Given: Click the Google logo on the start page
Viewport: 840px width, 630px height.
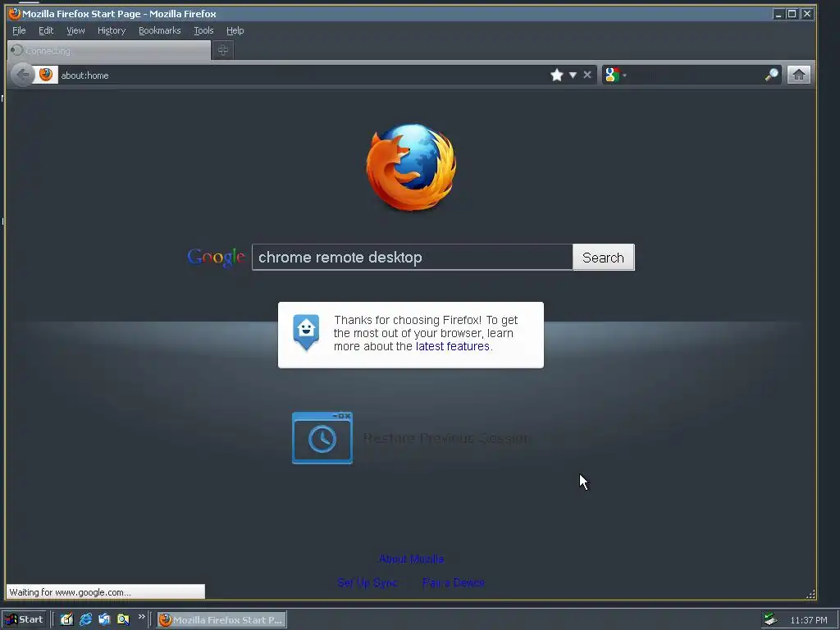Looking at the screenshot, I should click(216, 258).
